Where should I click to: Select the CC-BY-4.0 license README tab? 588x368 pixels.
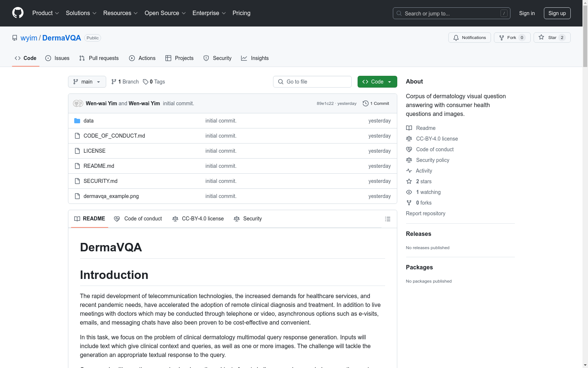click(198, 219)
